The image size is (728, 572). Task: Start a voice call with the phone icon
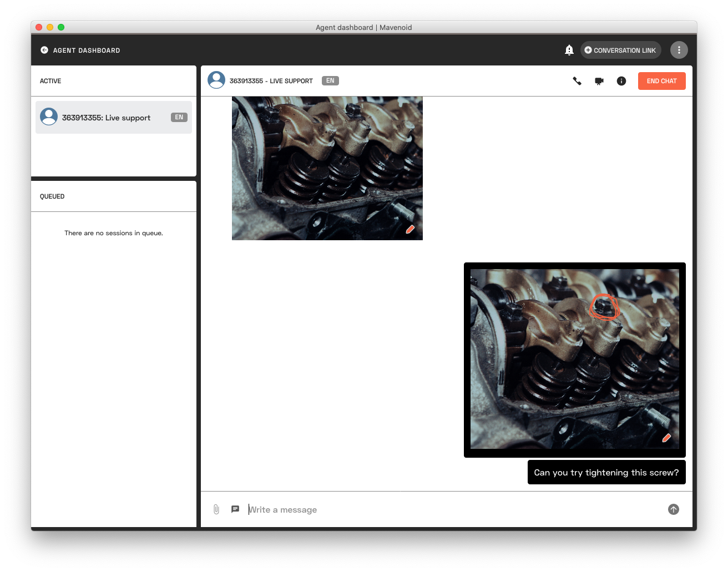click(x=577, y=81)
